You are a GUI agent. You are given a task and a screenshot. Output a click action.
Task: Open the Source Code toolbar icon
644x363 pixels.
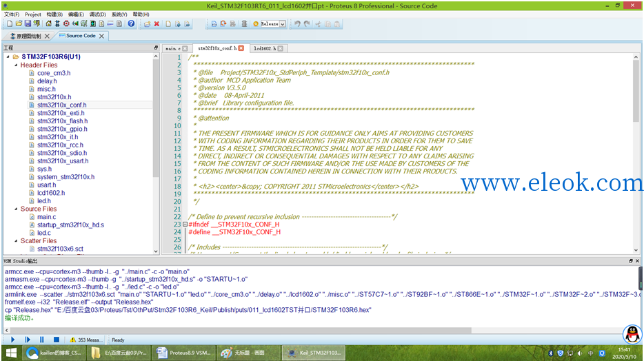[x=110, y=24]
